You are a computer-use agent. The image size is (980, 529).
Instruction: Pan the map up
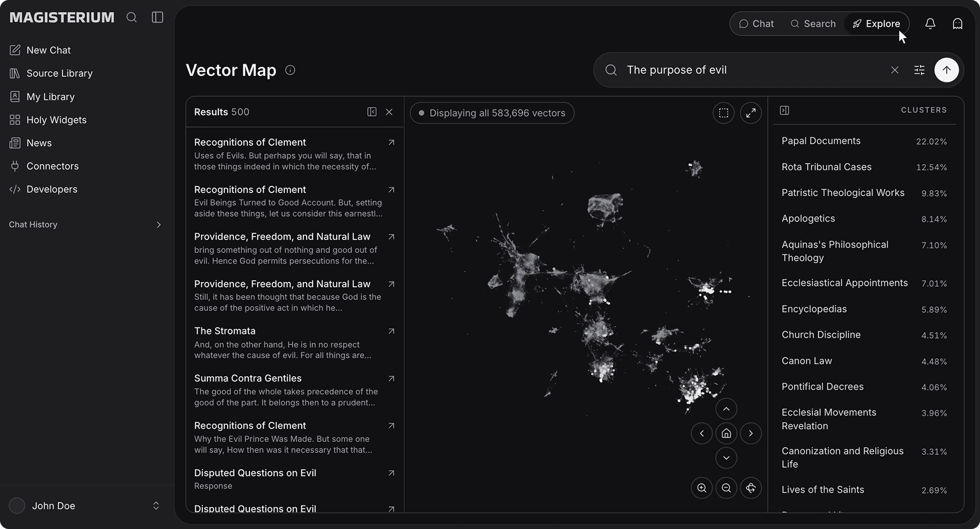tap(726, 409)
